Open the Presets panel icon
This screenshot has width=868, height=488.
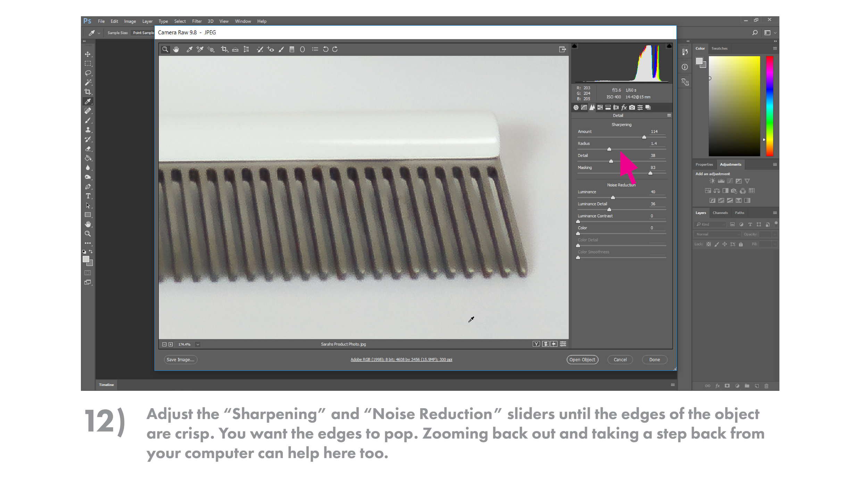[640, 108]
